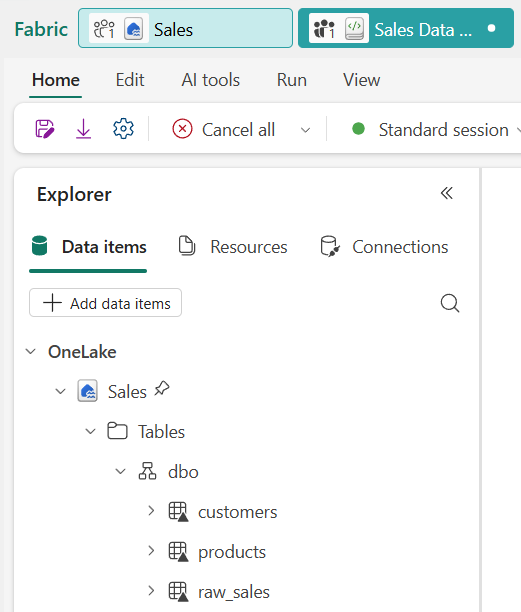
Task: Switch to the Sales Data notebook top tab
Action: 406,28
